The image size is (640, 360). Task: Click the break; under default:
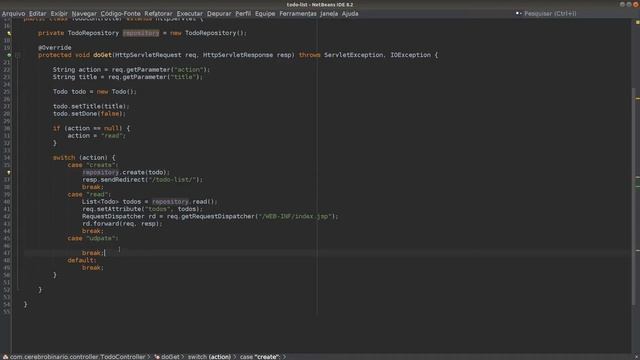[93, 268]
